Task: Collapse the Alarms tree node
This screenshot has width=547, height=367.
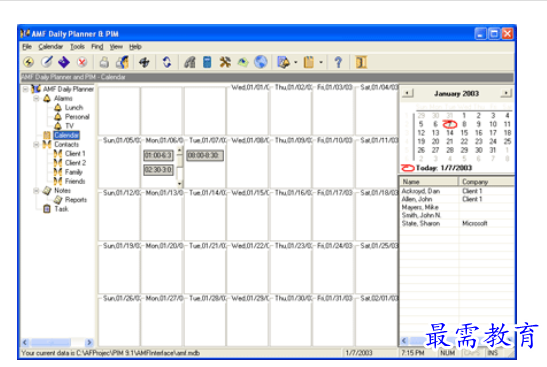Action: point(36,99)
